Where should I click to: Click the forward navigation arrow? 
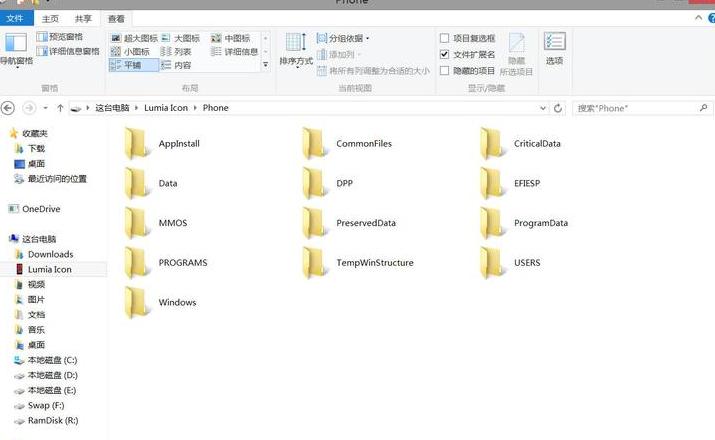pyautogui.click(x=29, y=108)
